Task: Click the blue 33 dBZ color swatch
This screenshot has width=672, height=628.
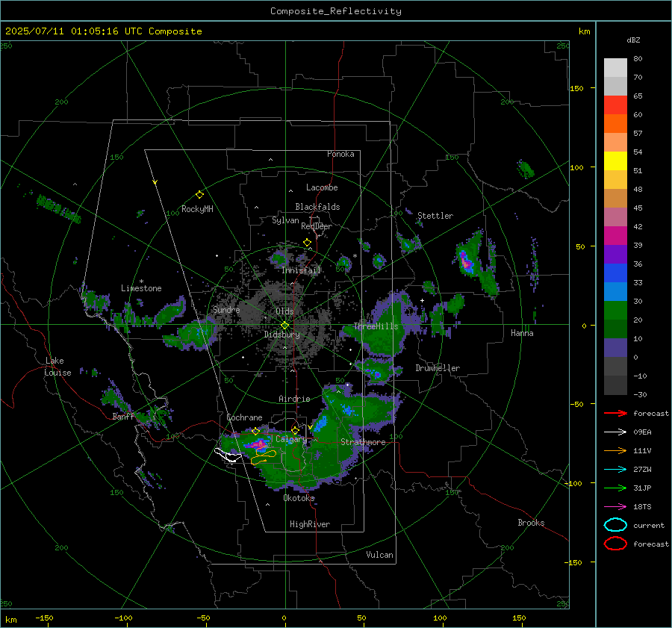Action: point(615,273)
